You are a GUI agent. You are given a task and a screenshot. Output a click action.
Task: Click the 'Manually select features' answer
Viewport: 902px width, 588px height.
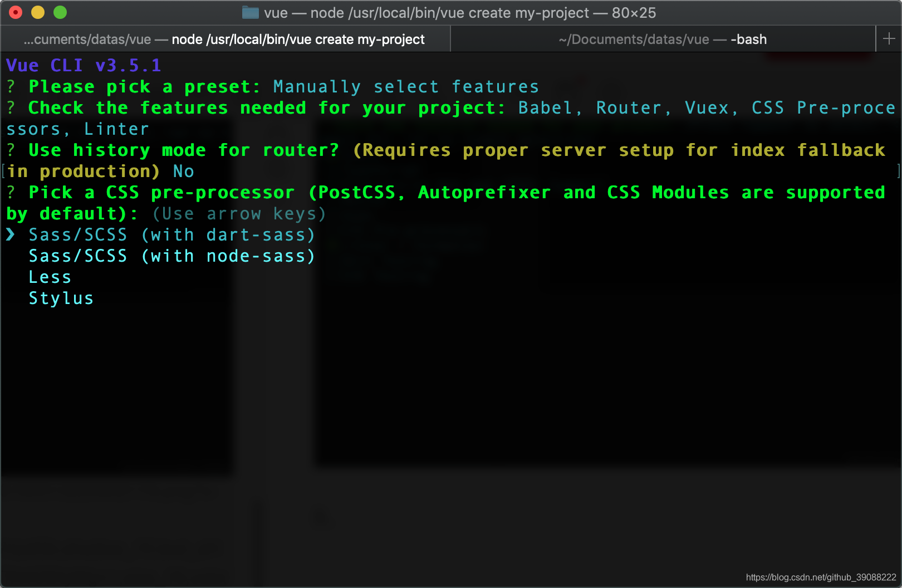point(406,87)
